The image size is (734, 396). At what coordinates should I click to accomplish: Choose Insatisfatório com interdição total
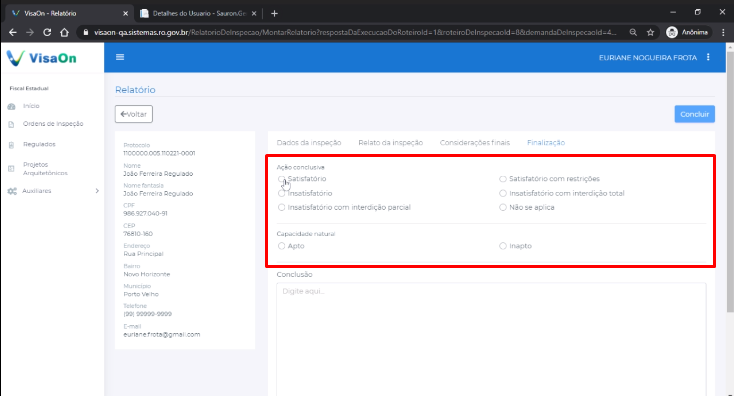(x=503, y=193)
